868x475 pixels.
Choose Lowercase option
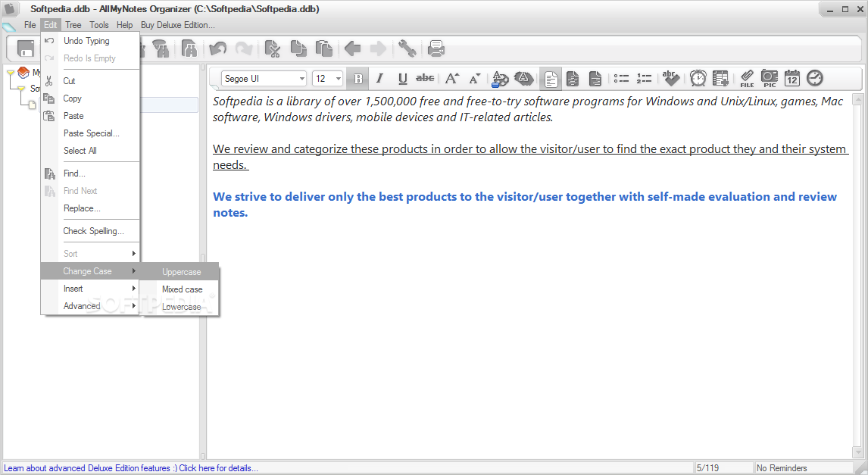pos(180,307)
